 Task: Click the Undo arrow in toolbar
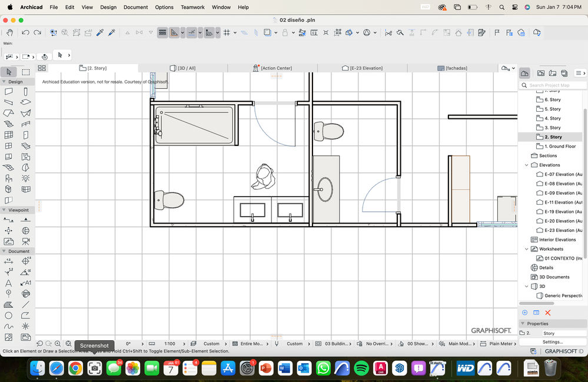[26, 33]
